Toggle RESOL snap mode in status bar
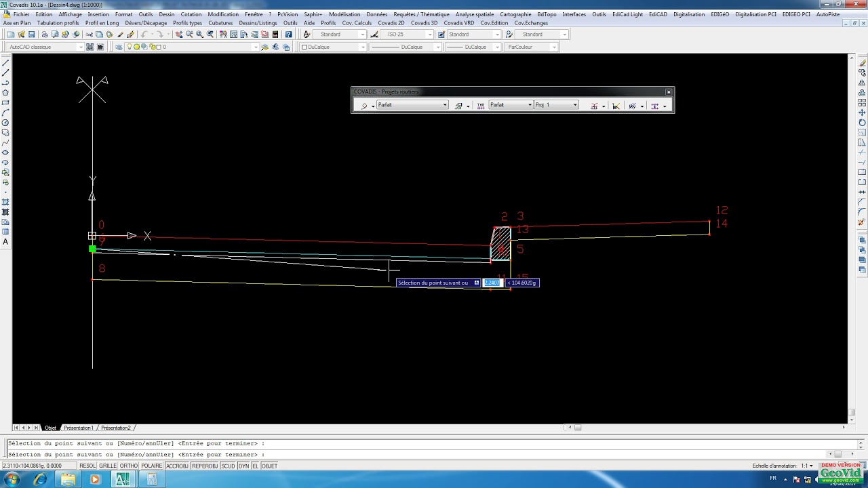Viewport: 868px width, 488px height. (x=87, y=466)
